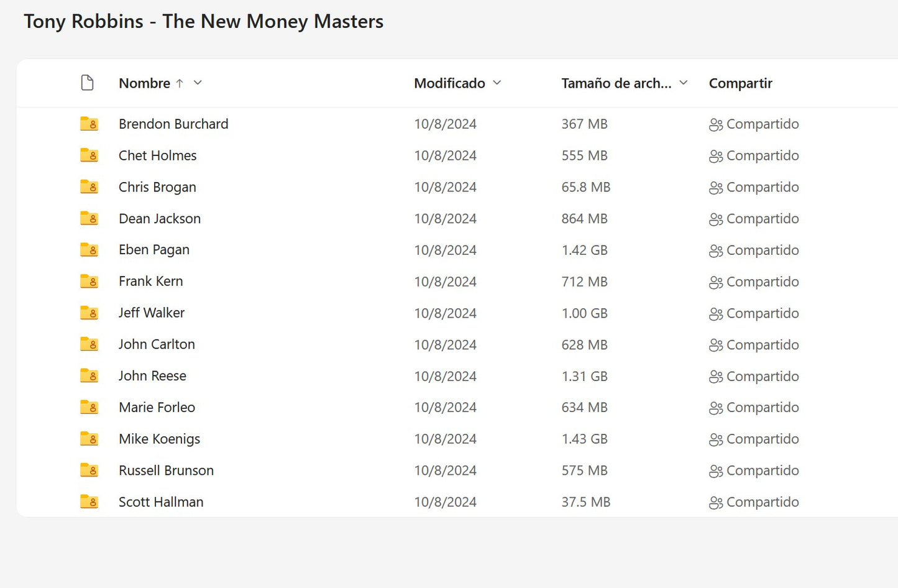Expand the Tamaño de archivo column dropdown

pos(683,83)
